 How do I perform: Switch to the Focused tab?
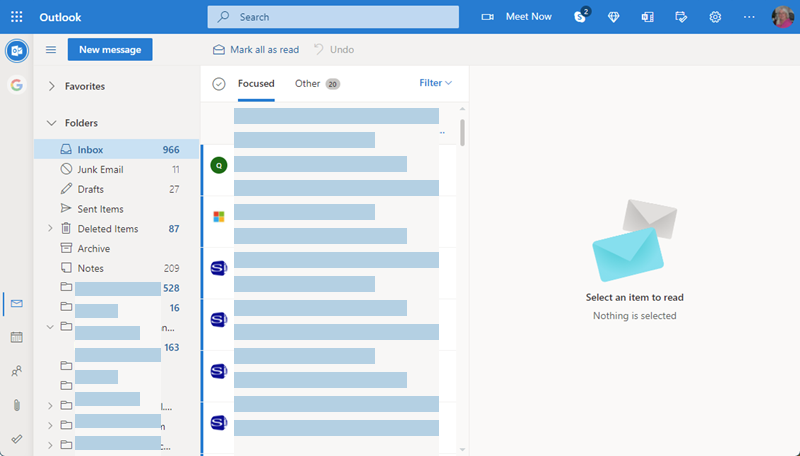click(256, 84)
